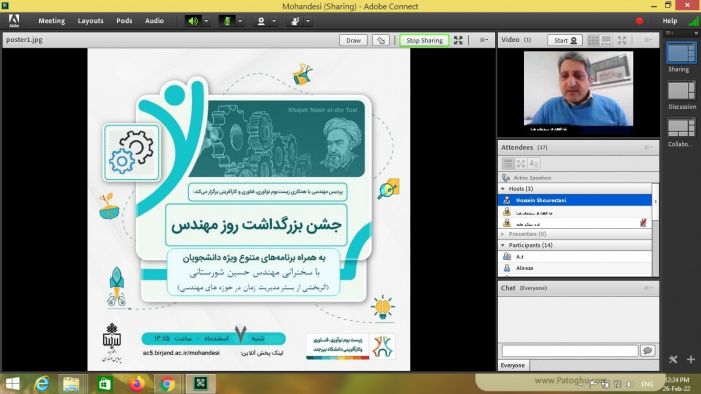Click the chat message input field
701x394 pixels.
570,351
